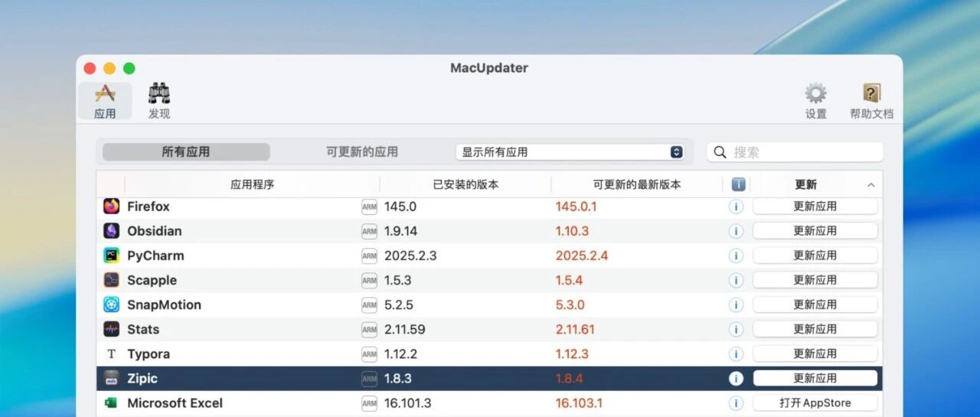
Task: Click latest version 16.103.1
Action: (579, 402)
